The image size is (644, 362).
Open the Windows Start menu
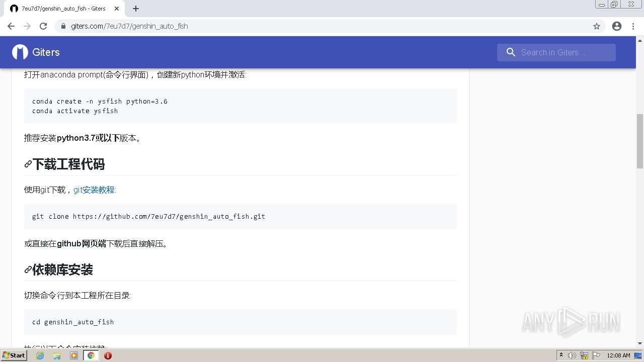tap(14, 355)
